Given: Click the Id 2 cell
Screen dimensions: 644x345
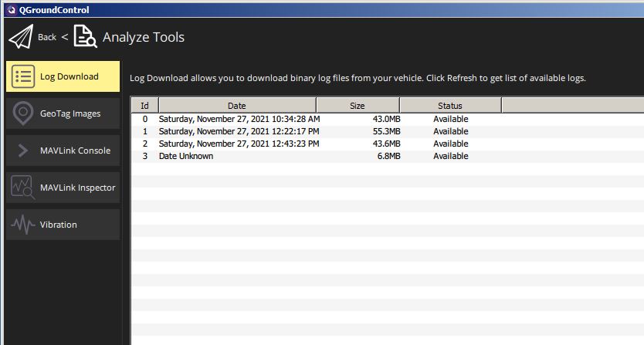Looking at the screenshot, I should [145, 144].
